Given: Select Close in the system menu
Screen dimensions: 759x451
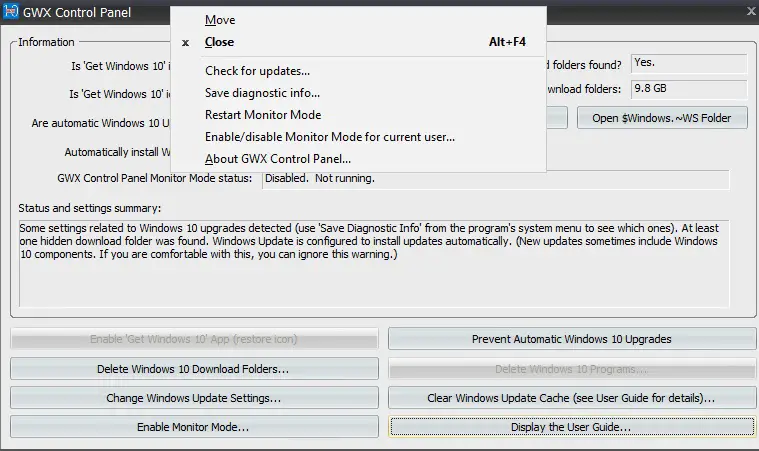Looking at the screenshot, I should 358,42.
